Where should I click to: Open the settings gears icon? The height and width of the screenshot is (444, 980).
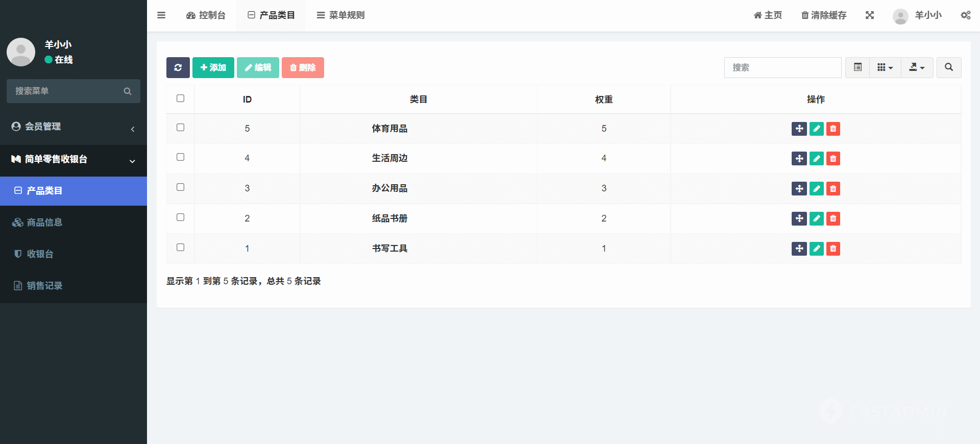966,15
